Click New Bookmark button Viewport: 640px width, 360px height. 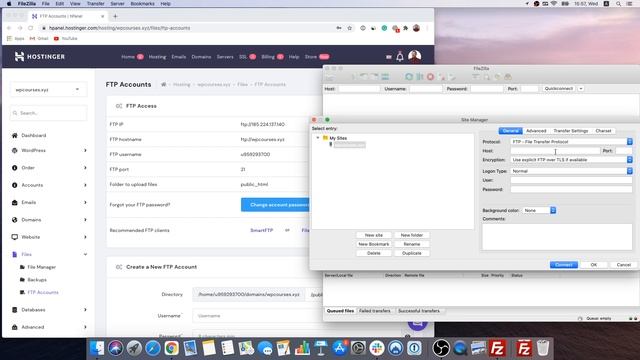point(373,244)
